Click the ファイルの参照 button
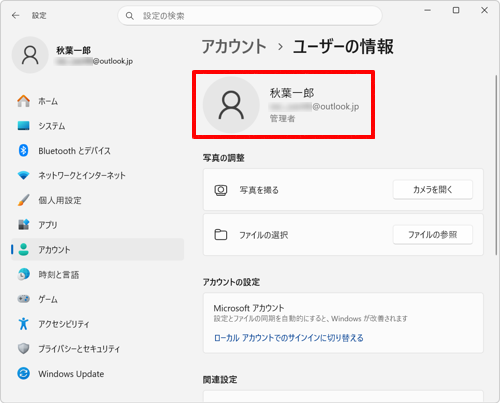Viewport: 500px width, 403px height. (433, 235)
